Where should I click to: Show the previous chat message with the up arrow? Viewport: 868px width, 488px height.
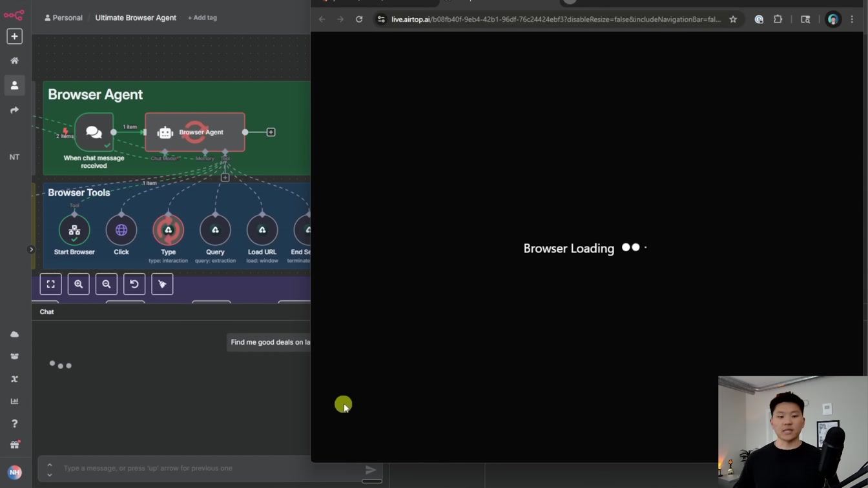click(50, 464)
